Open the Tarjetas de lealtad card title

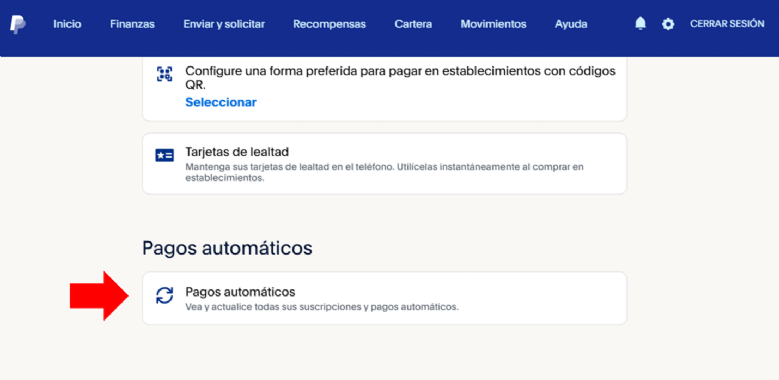click(x=237, y=151)
